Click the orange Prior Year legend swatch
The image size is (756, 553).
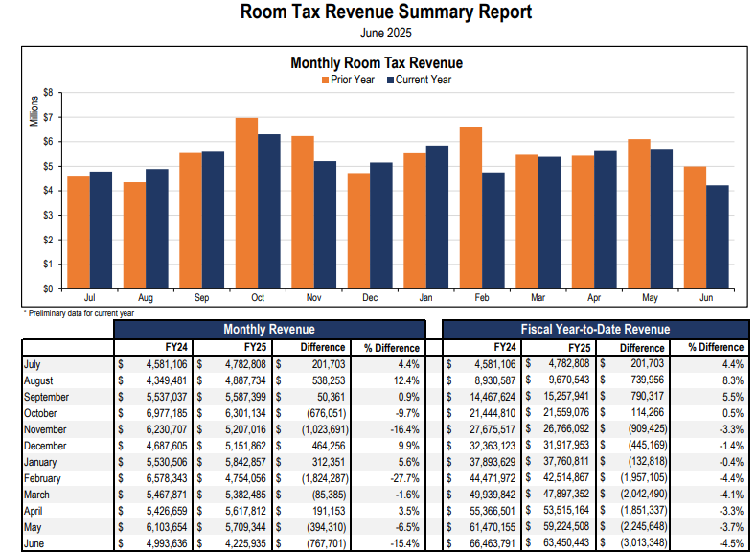click(325, 80)
